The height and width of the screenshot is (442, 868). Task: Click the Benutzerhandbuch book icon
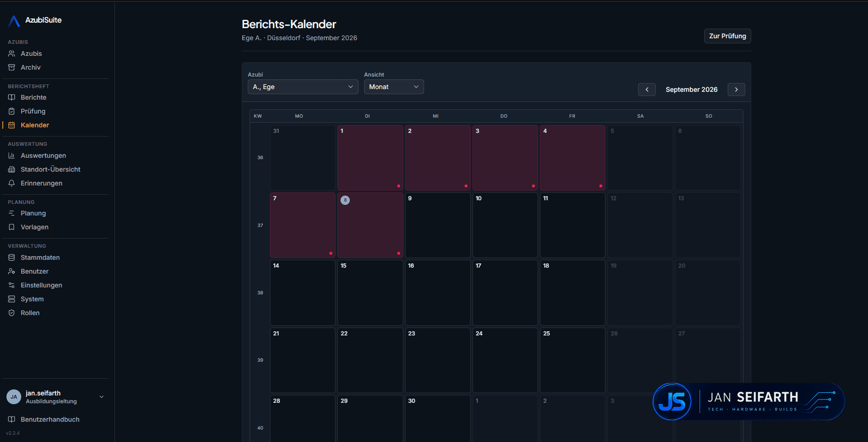[12, 419]
